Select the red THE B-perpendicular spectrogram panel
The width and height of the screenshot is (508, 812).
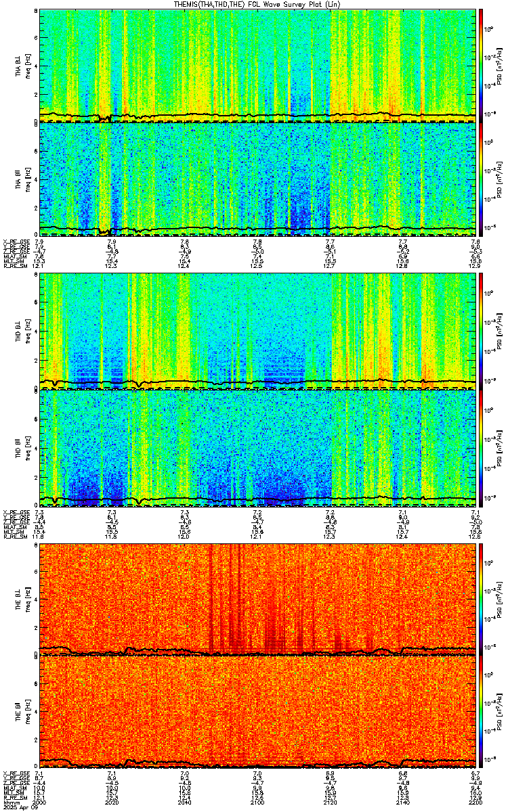coord(257,600)
